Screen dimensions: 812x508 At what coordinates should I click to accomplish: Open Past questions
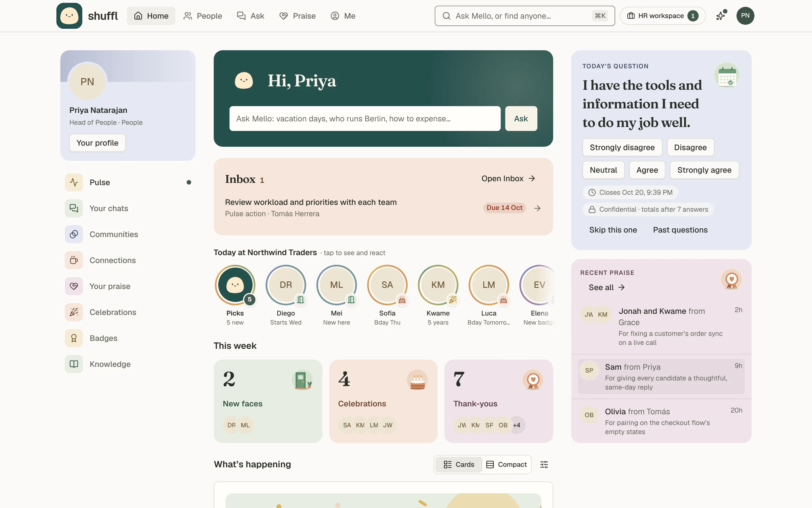pos(680,230)
